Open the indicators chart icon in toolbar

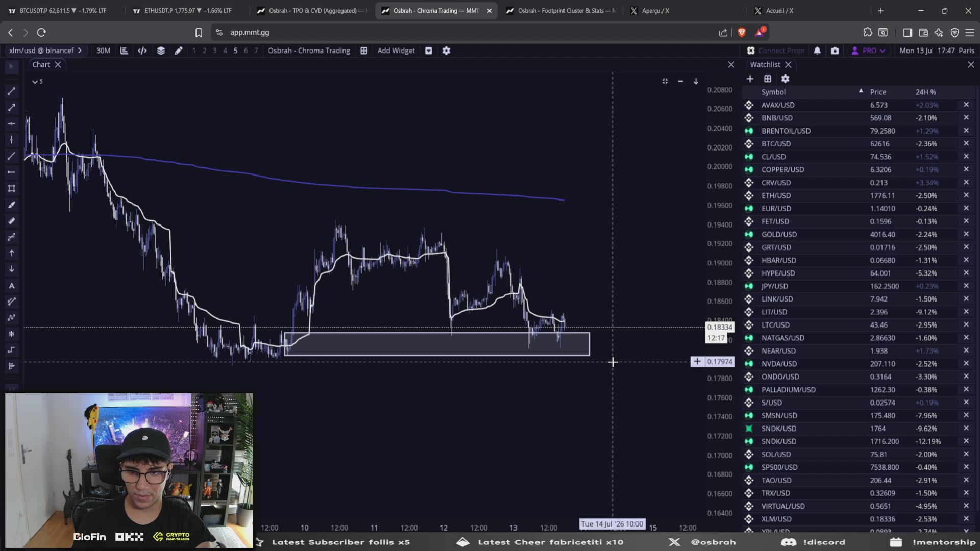point(124,51)
